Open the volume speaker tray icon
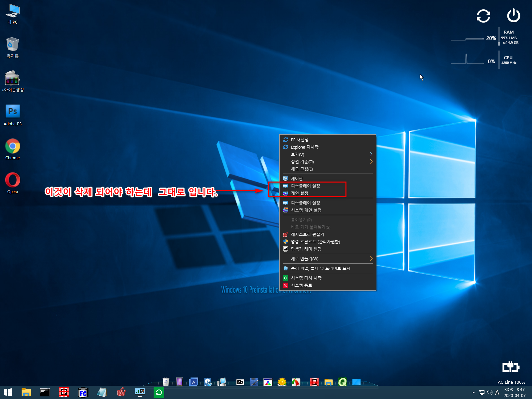The width and height of the screenshot is (532, 399). pos(489,393)
